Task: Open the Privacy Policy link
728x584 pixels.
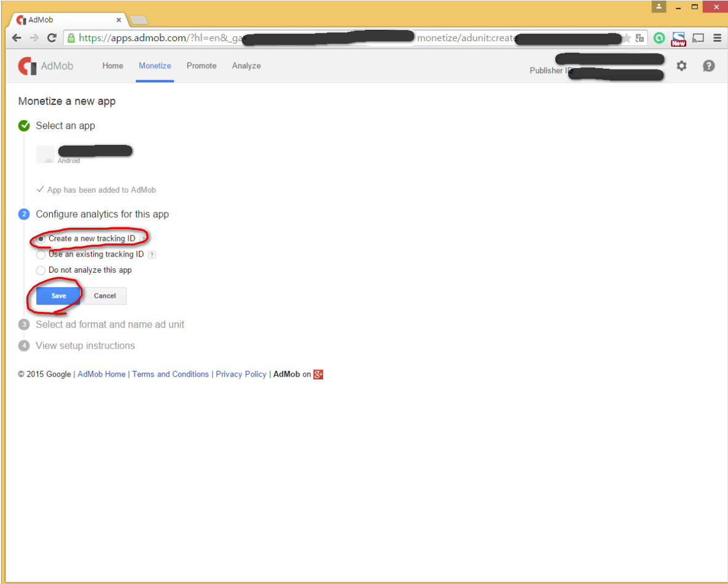Action: 241,374
